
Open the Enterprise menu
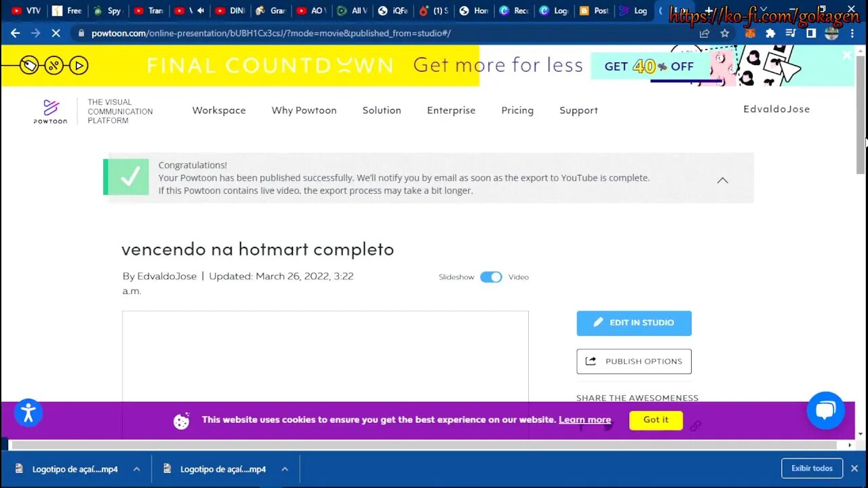(x=451, y=110)
